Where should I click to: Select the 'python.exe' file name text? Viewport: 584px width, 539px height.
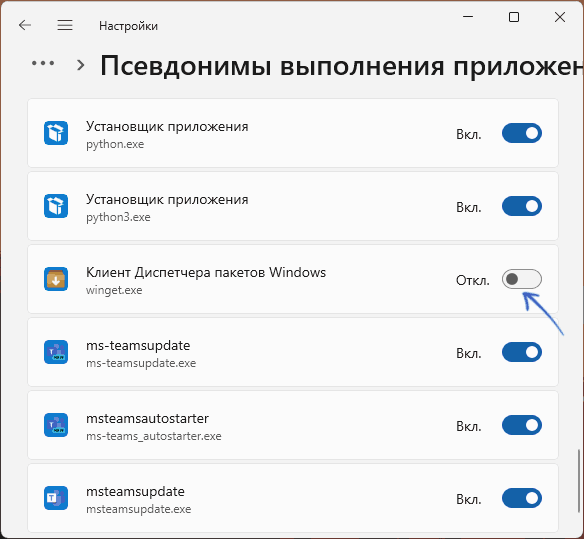click(115, 144)
